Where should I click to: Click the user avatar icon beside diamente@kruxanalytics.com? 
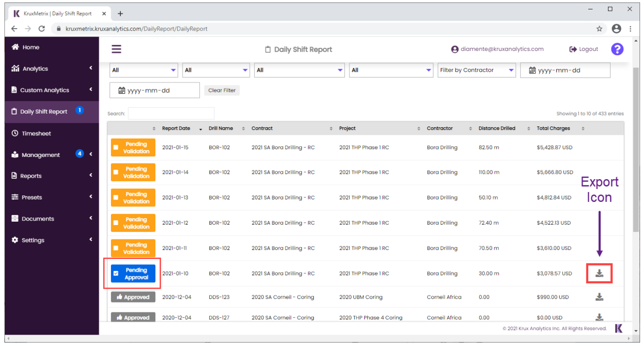(x=455, y=49)
